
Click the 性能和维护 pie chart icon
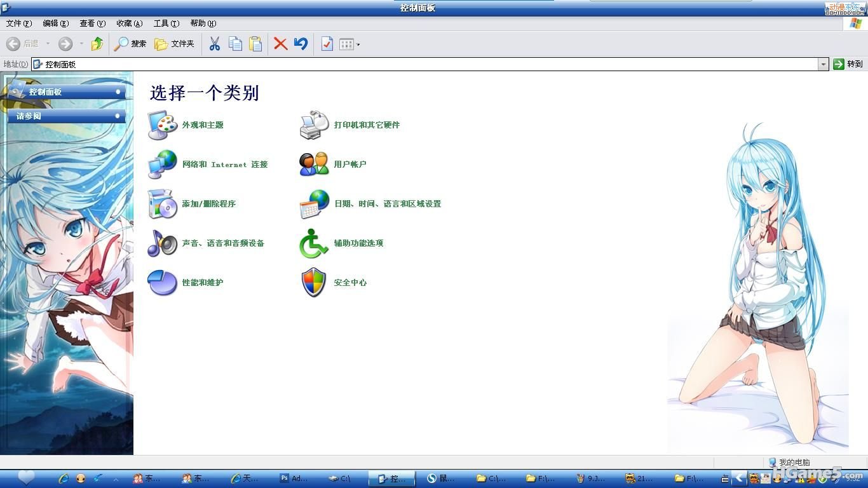(163, 283)
